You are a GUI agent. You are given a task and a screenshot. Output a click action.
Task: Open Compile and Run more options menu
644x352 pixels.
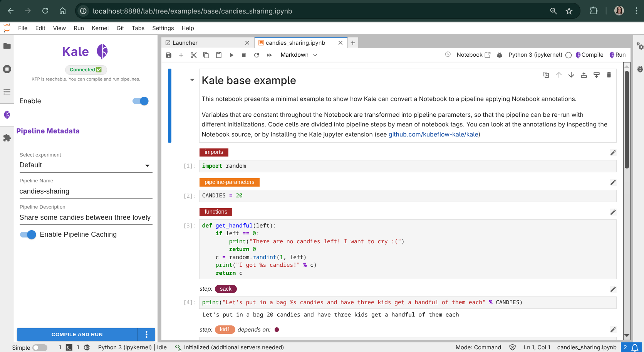click(x=146, y=335)
